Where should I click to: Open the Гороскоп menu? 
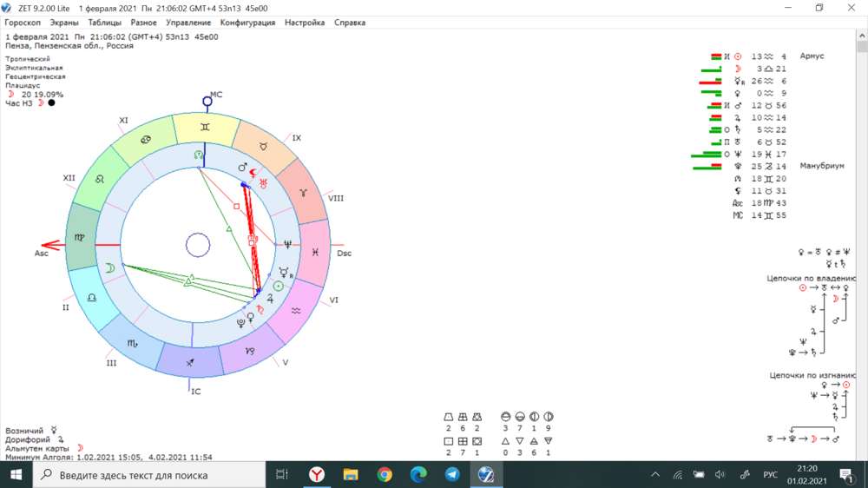23,23
